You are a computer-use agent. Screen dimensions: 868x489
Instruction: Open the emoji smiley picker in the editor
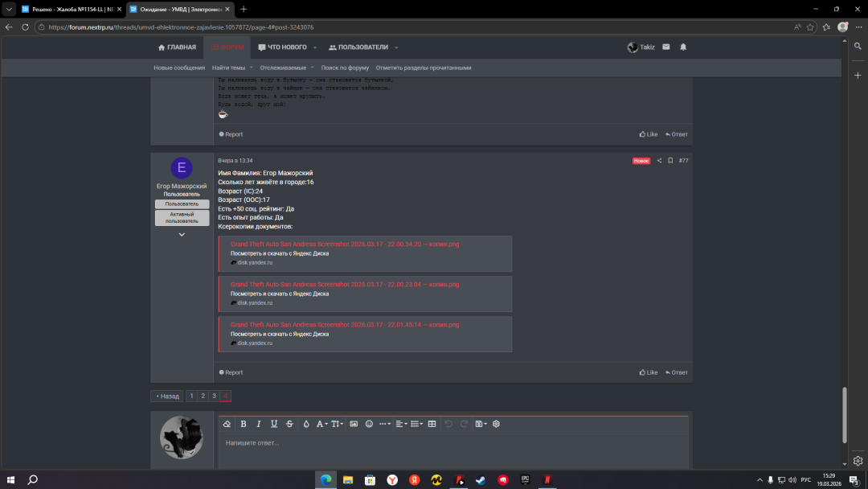coord(369,424)
